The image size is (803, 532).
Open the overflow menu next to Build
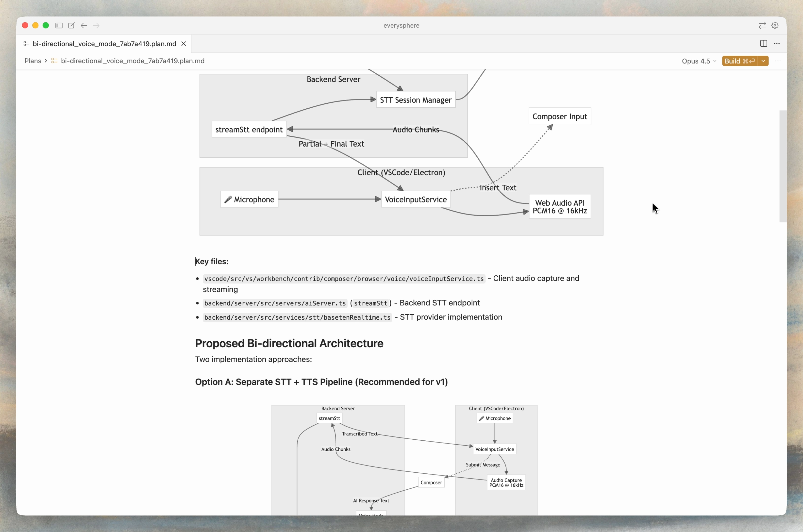point(778,61)
